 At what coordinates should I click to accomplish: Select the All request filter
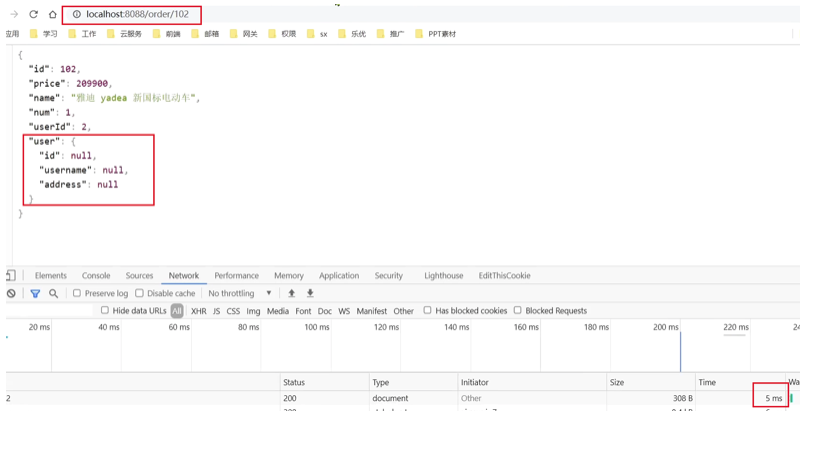tap(177, 311)
